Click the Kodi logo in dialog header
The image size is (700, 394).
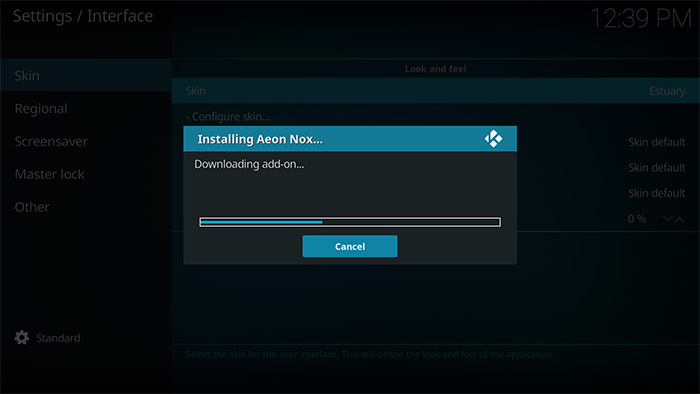(x=493, y=139)
